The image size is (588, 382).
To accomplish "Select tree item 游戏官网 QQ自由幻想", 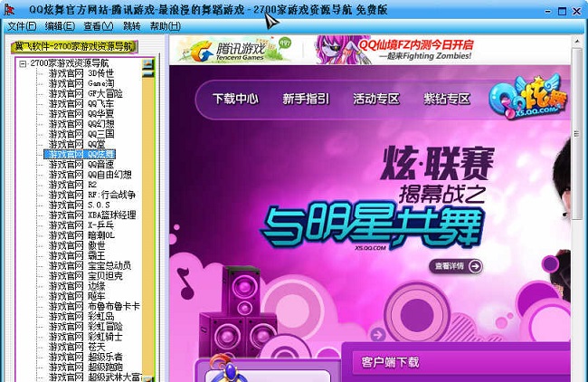I will (90, 175).
